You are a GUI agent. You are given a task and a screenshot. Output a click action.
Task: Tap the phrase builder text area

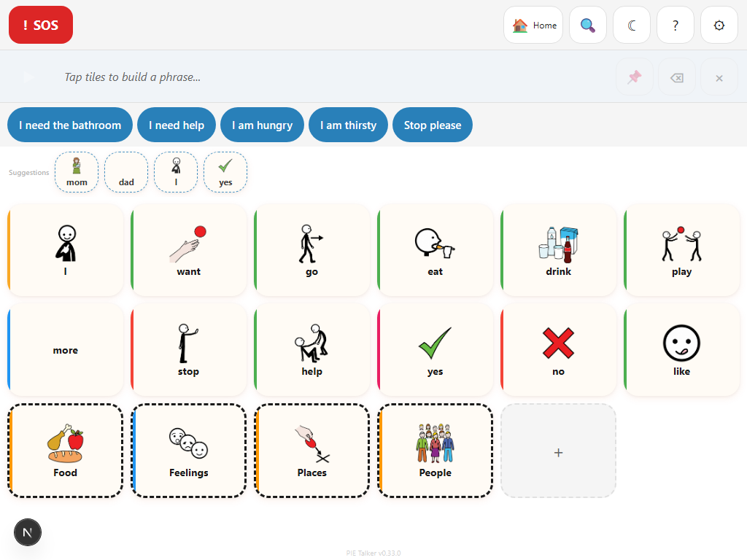pos(328,77)
